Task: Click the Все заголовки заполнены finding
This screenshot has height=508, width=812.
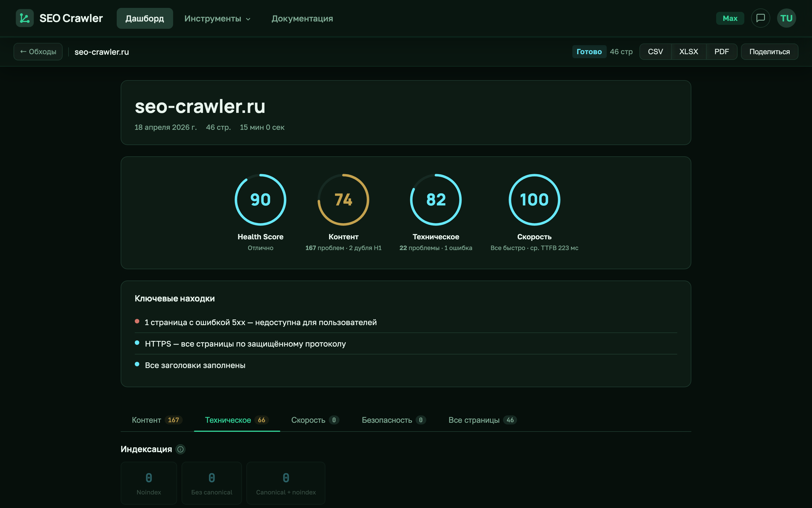Action: pos(406,365)
